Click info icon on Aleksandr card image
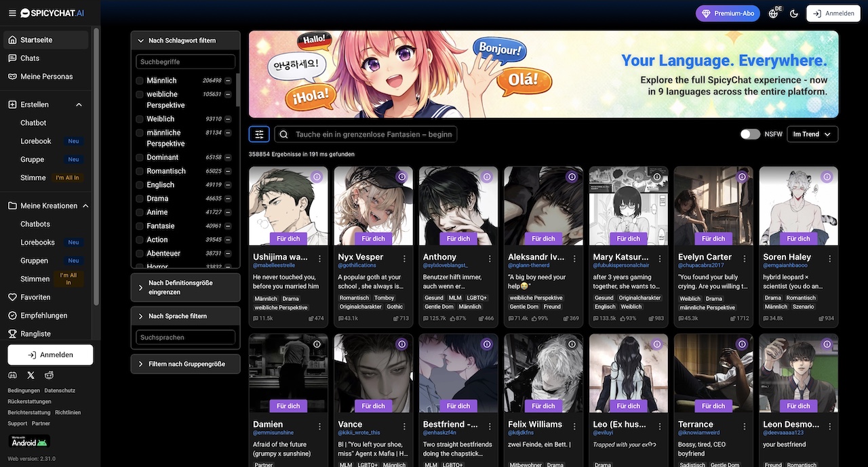 click(572, 177)
